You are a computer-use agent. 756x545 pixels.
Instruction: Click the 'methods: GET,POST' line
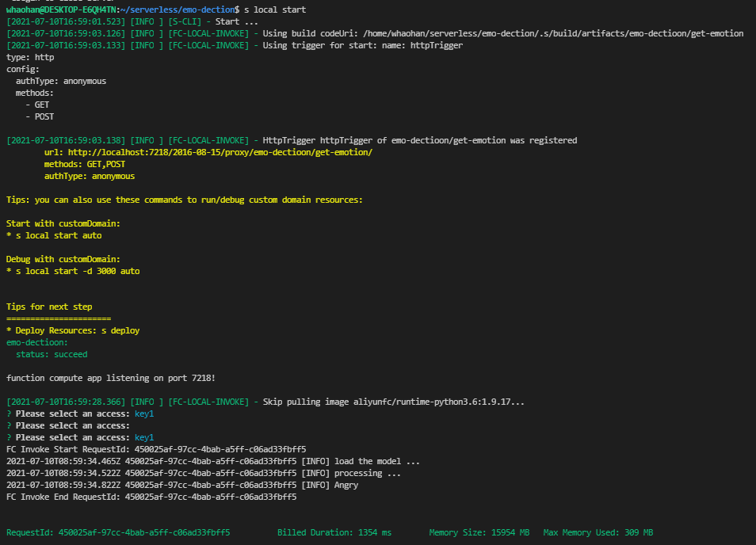[x=85, y=164]
